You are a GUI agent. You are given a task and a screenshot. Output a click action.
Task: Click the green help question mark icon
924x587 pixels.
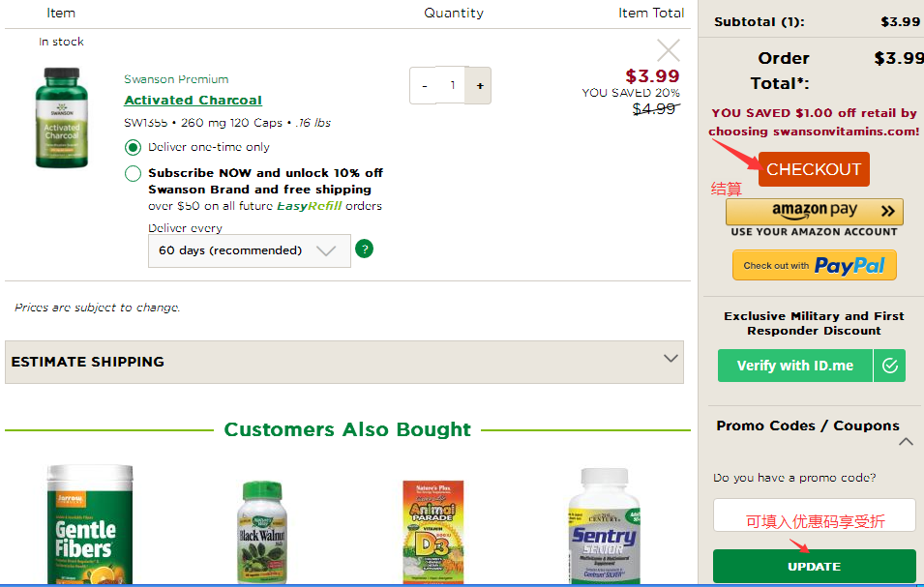tap(364, 249)
